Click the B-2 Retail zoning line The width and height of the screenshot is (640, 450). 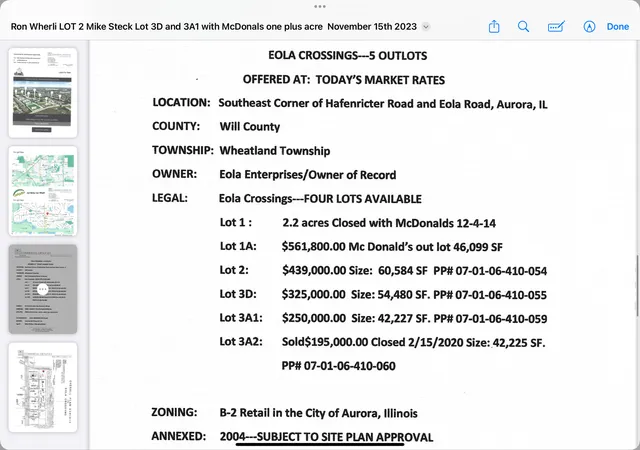click(x=318, y=413)
